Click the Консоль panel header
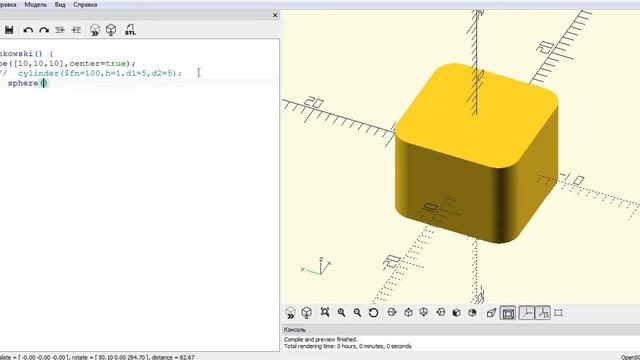 460,329
